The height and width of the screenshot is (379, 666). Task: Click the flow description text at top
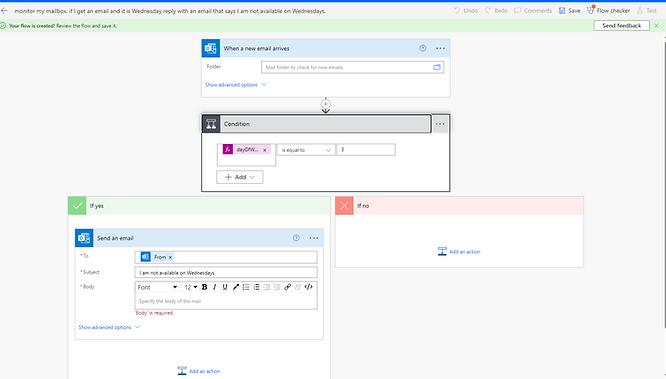(x=170, y=11)
